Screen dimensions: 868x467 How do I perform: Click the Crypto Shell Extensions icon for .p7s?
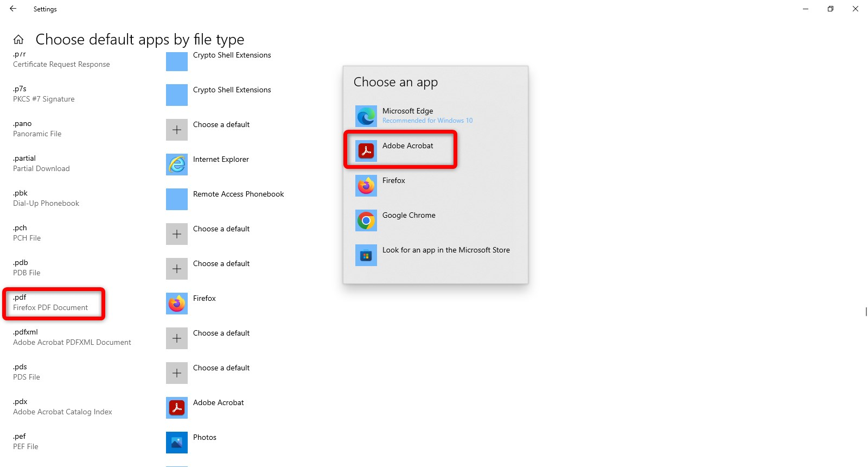pos(177,95)
